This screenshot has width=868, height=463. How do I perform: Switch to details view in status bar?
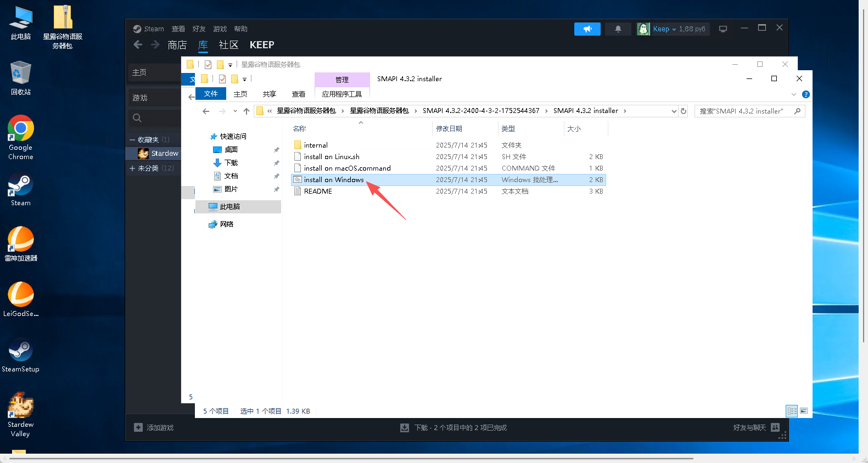coord(792,411)
